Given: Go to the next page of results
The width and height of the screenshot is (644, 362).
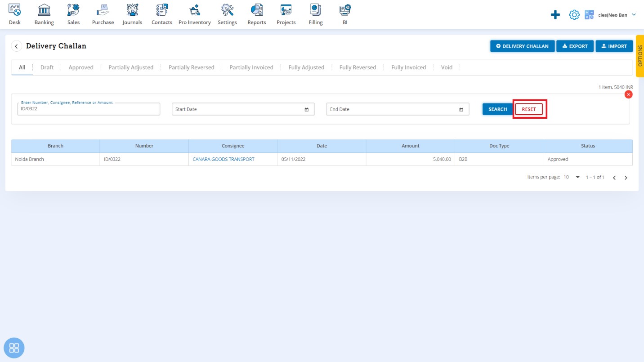Looking at the screenshot, I should pyautogui.click(x=626, y=178).
